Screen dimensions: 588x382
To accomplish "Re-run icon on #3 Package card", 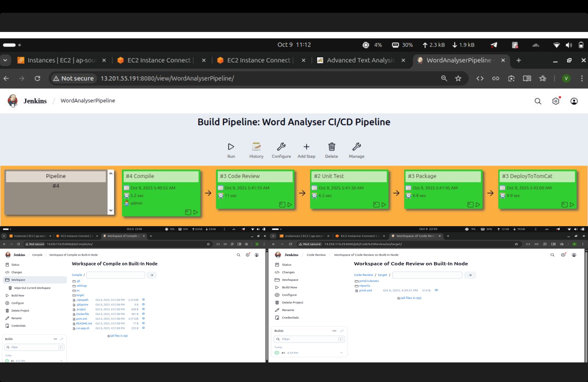I will 478,205.
